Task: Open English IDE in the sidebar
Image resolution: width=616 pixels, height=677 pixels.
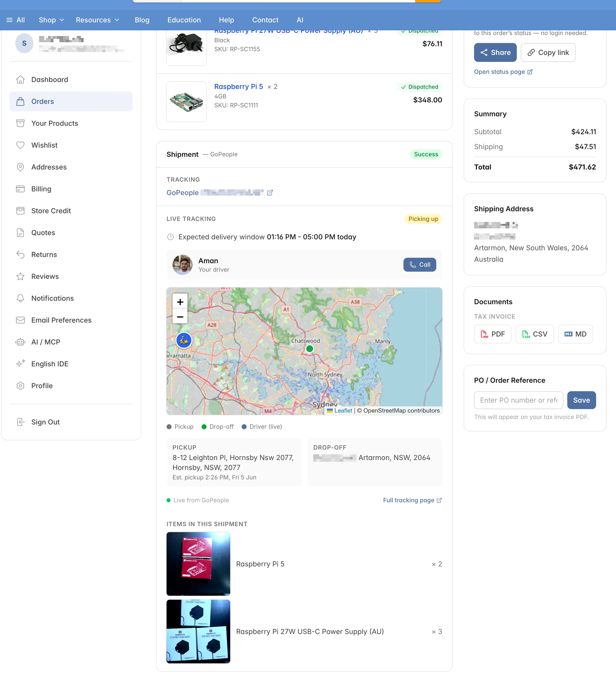Action: (71, 364)
